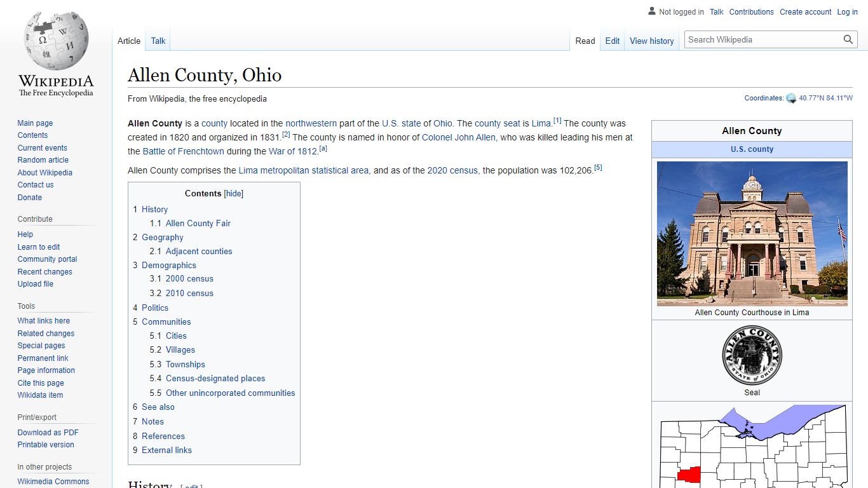The image size is (868, 488).
Task: Click the Ohio county locator map
Action: 752,446
